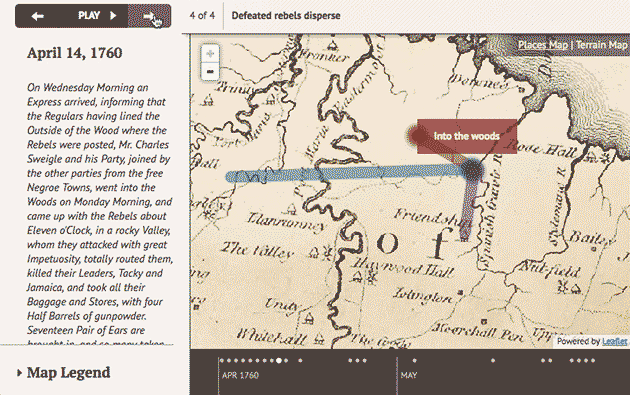Screen dimensions: 630x395
Task: Select the dark rebel position marker
Action: pos(472,170)
